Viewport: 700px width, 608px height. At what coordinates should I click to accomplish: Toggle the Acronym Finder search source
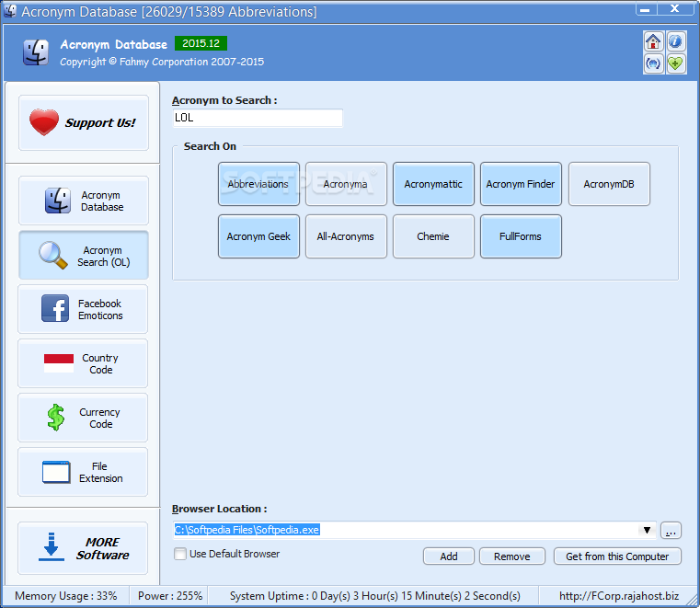tap(521, 184)
